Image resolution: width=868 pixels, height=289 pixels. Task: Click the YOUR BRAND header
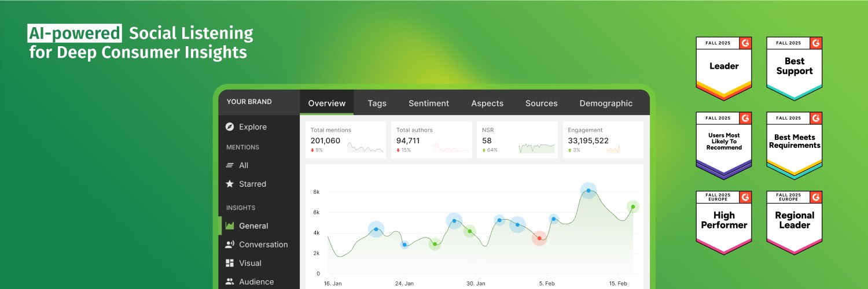(x=249, y=102)
